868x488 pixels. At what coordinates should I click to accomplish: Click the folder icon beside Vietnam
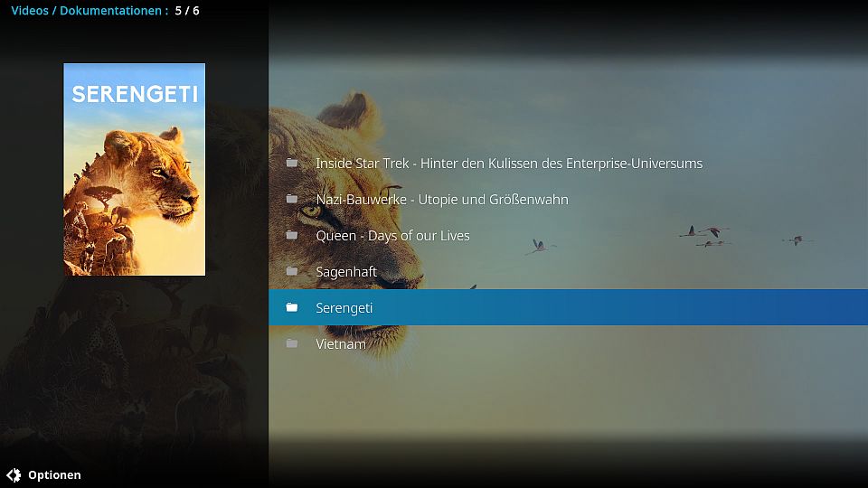[x=292, y=343]
